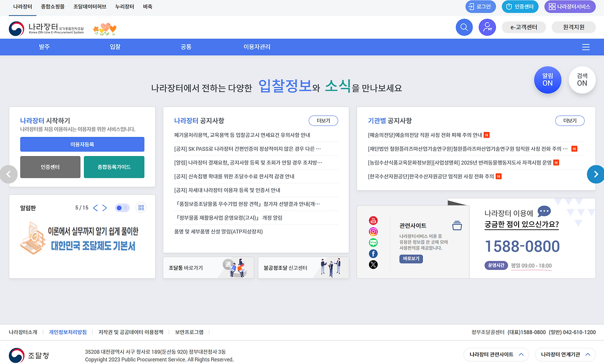The image size is (604, 364).
Task: Open the 2025년 반려동물행동지도사 notice
Action: tap(460, 162)
